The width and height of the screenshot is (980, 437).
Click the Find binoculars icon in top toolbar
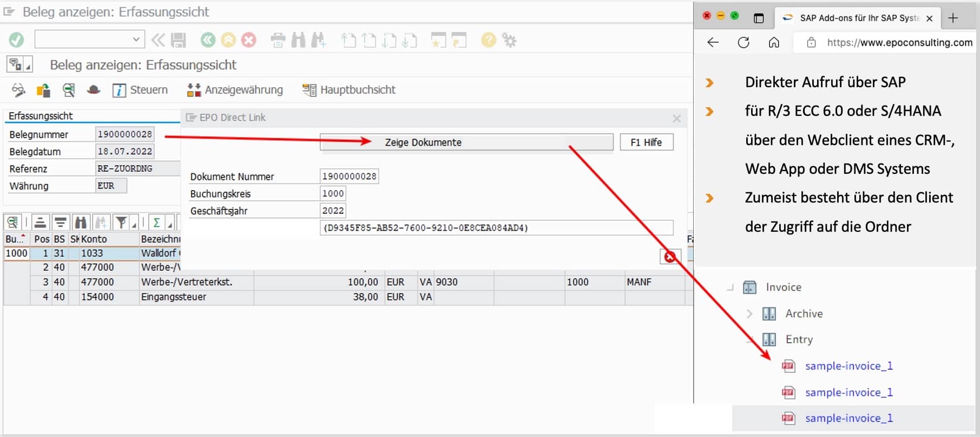click(x=298, y=40)
